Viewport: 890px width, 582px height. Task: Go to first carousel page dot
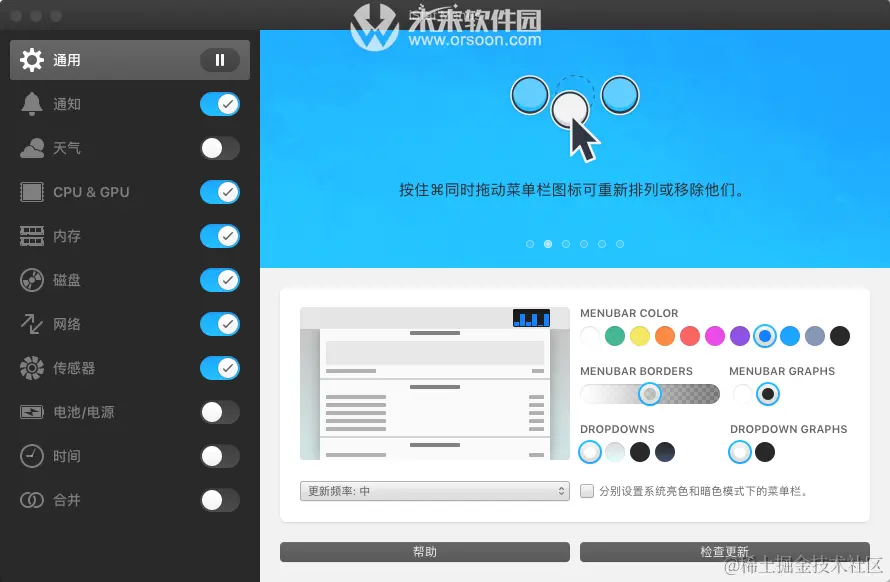(530, 244)
